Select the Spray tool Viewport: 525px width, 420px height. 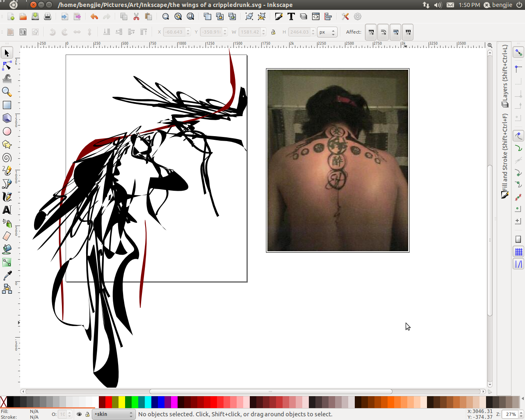point(7,223)
